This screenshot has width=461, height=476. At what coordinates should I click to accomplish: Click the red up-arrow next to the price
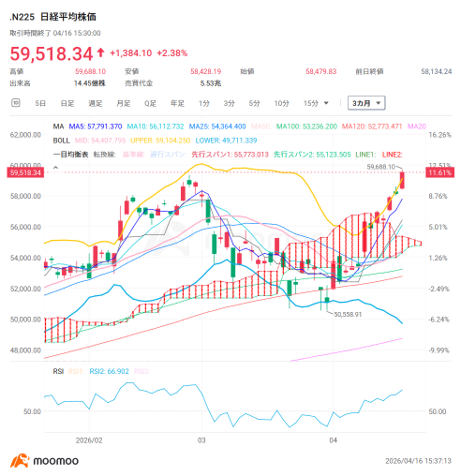point(100,52)
